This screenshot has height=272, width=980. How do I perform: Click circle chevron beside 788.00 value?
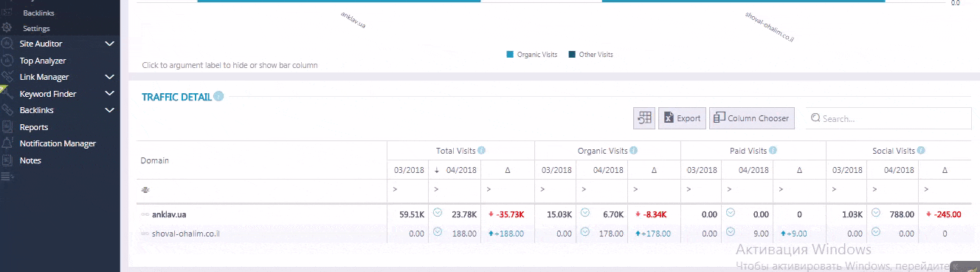[x=876, y=213]
